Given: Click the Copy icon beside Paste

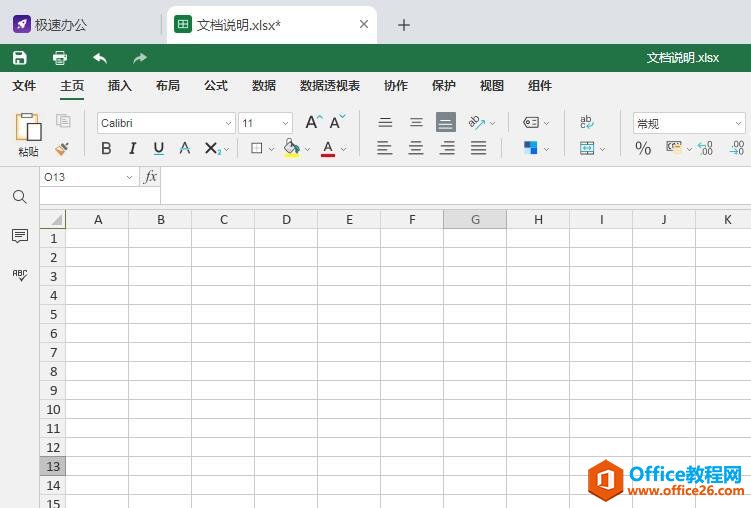Looking at the screenshot, I should 63,120.
